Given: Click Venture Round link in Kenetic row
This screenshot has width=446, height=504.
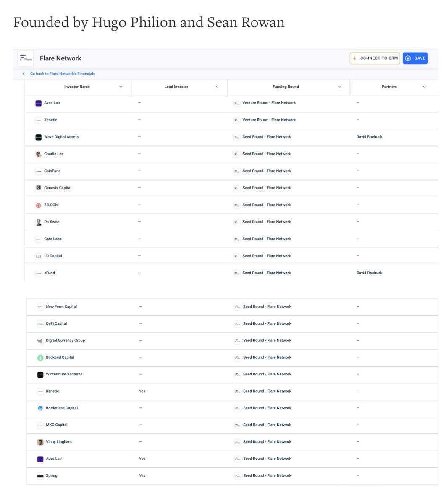Looking at the screenshot, I should [269, 120].
